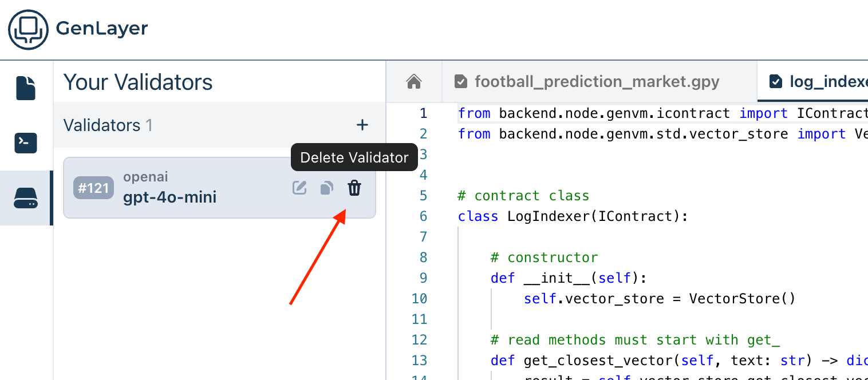This screenshot has height=380, width=868.
Task: Click the self.vector_store = VectorStore() line
Action: [x=658, y=299]
